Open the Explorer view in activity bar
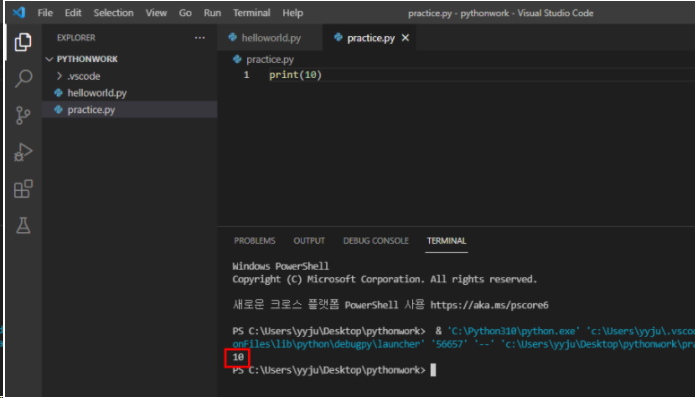This screenshot has width=695, height=398. [x=23, y=42]
